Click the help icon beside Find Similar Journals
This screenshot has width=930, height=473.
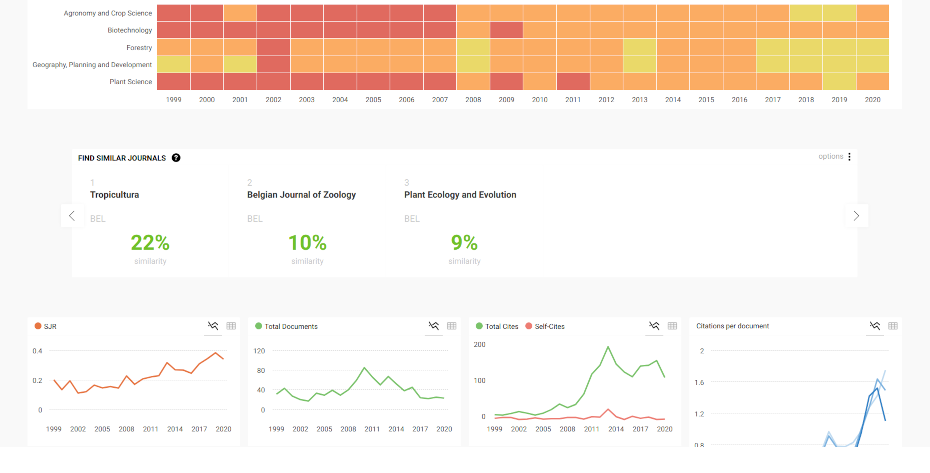(x=176, y=158)
